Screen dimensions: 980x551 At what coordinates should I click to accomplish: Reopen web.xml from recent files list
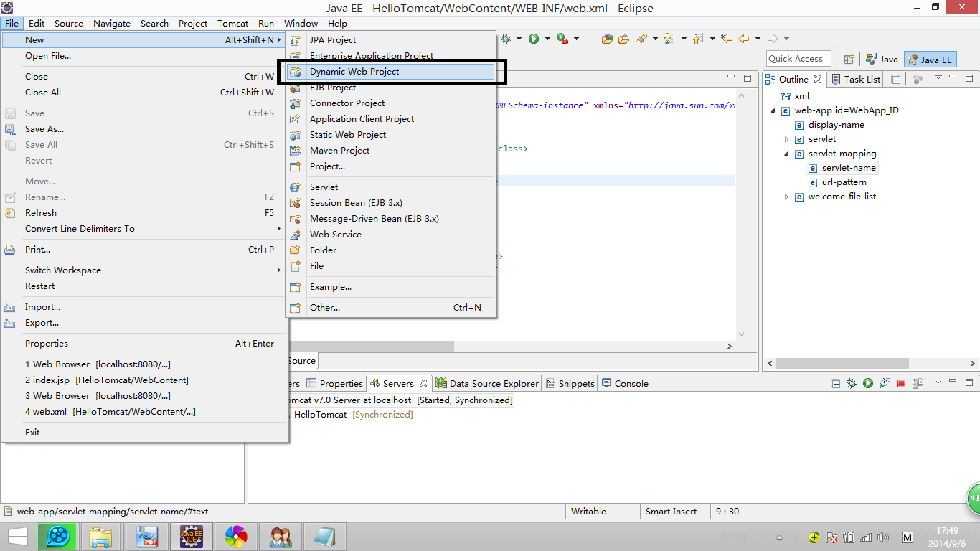coord(143,412)
